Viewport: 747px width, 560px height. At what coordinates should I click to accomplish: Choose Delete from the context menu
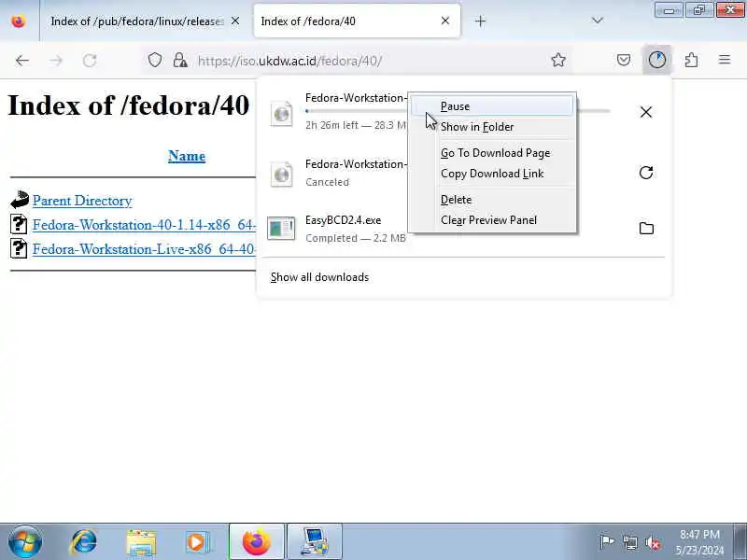click(492, 200)
